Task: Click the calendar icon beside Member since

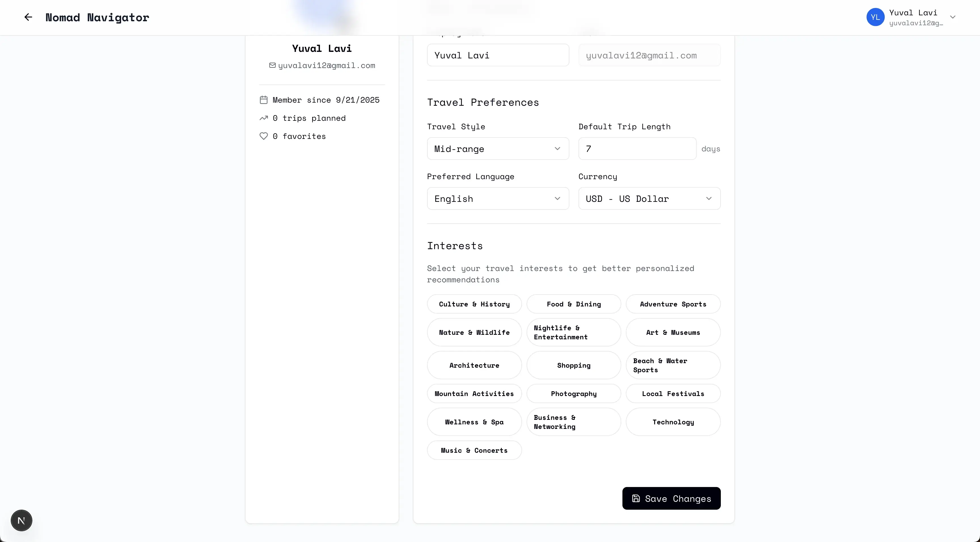Action: tap(264, 100)
